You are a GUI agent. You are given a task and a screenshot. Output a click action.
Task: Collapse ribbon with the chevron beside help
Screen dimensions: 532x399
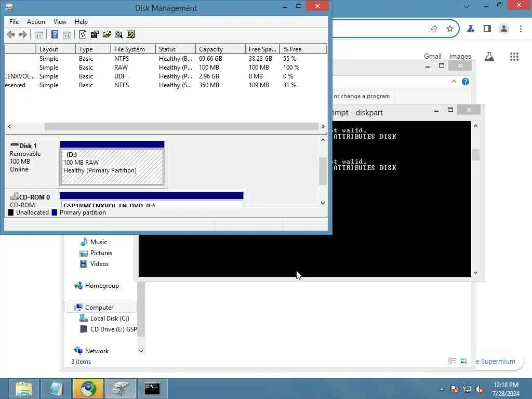pos(454,82)
